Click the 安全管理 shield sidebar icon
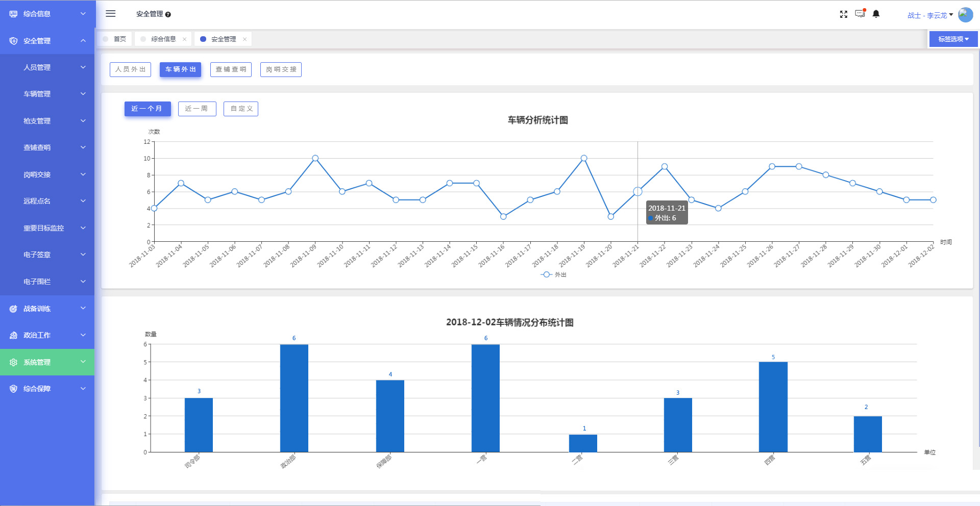The height and width of the screenshot is (506, 980). (x=13, y=41)
